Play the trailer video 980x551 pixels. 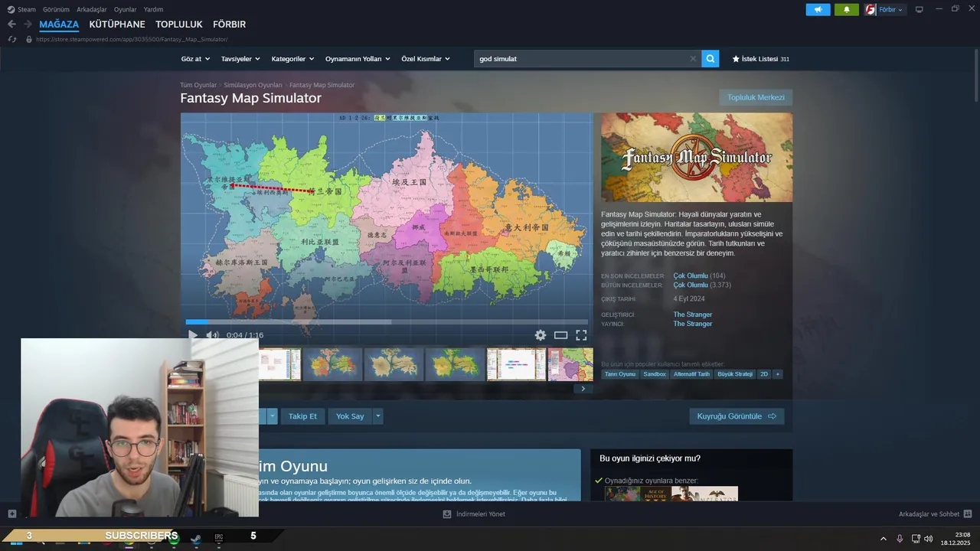192,335
